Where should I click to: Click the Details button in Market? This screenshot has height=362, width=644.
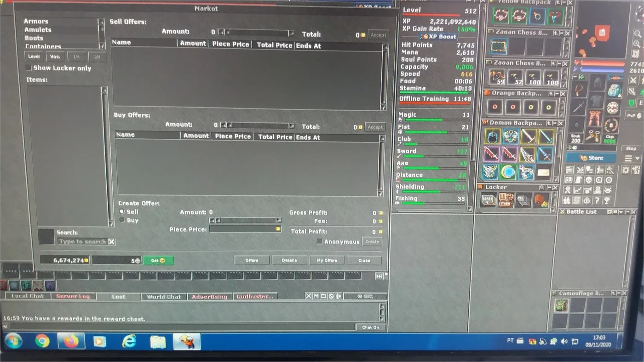pyautogui.click(x=289, y=260)
